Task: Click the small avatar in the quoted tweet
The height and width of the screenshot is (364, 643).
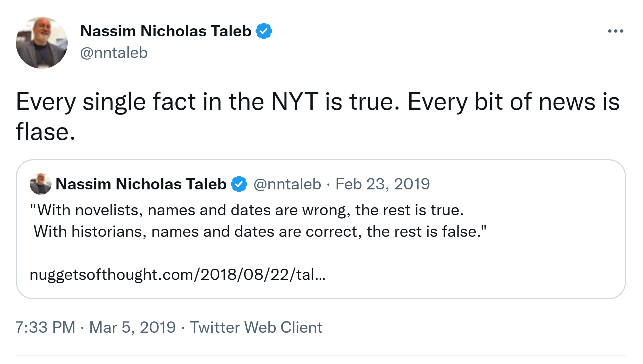Action: [x=41, y=184]
